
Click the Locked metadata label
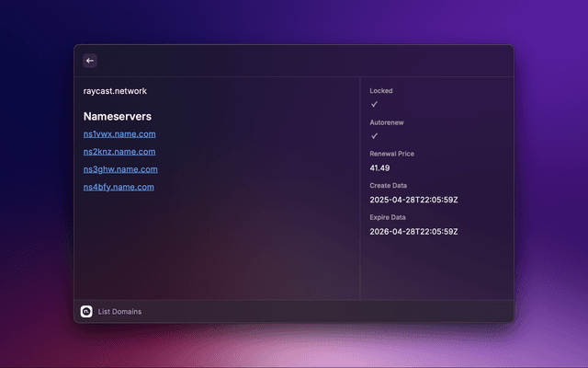tap(381, 91)
